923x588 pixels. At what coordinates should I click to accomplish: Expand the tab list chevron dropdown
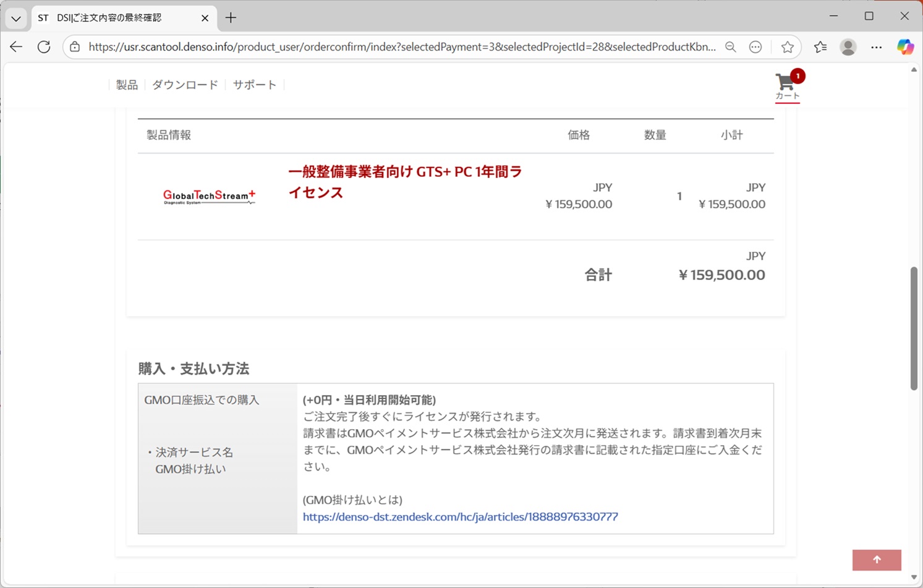point(16,18)
